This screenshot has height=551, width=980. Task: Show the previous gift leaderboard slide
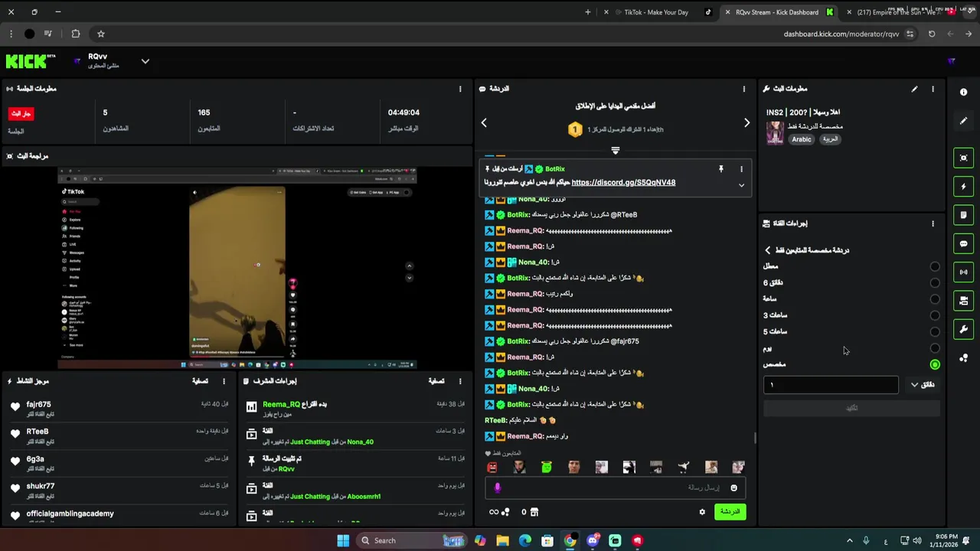point(484,122)
